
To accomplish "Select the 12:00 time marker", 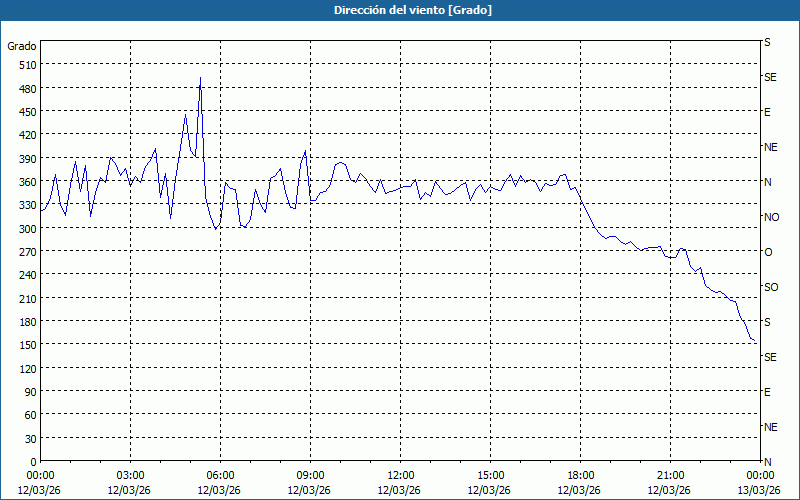I will point(400,475).
